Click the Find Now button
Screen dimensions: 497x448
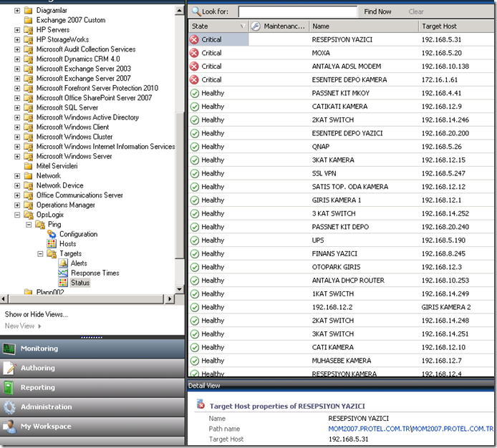[377, 12]
